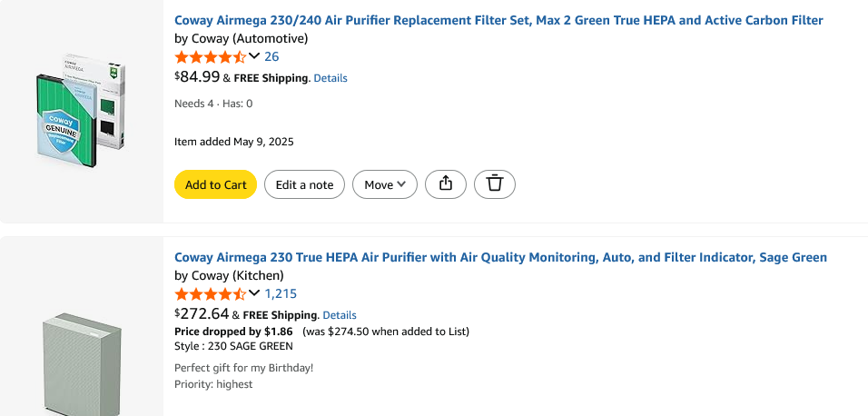
Task: Expand rating chevron beside 1,215 reviews
Action: coord(254,293)
